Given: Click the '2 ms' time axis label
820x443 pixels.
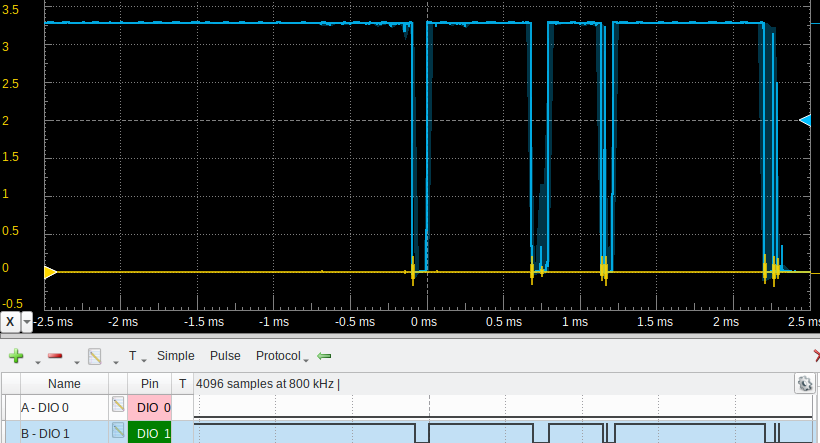Looking at the screenshot, I should tap(726, 322).
